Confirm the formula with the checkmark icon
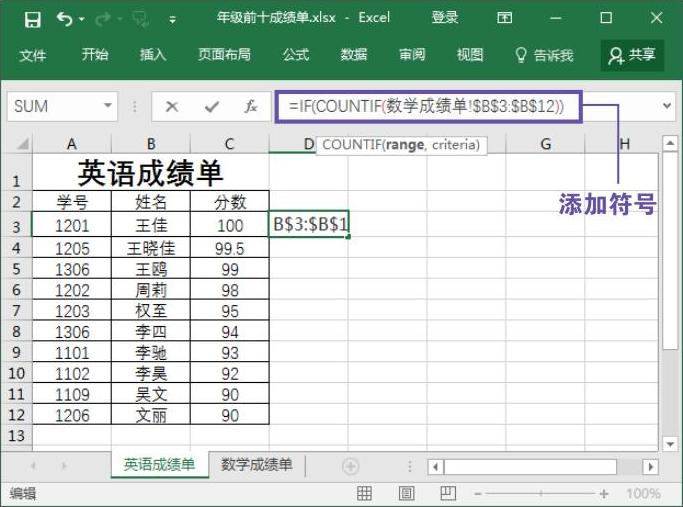This screenshot has width=683, height=507. [x=211, y=106]
